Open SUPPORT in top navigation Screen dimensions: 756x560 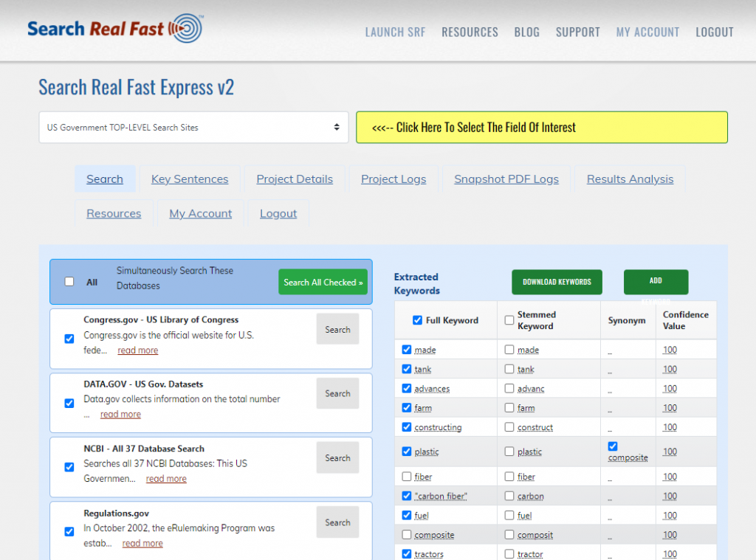pos(577,32)
